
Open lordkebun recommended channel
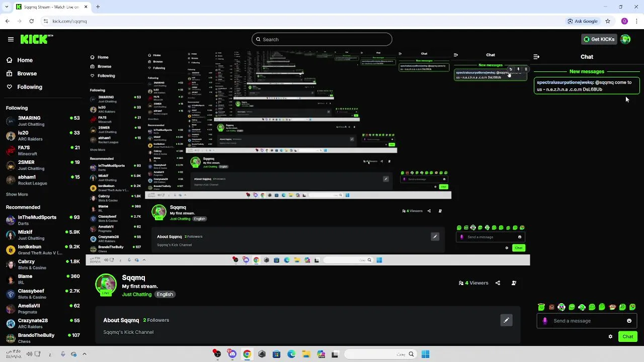43,249
